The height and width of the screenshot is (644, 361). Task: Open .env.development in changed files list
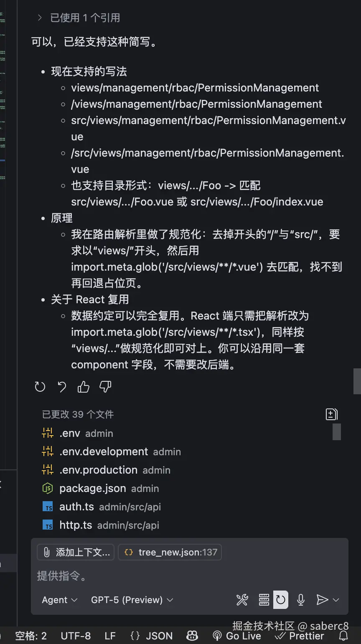(104, 451)
